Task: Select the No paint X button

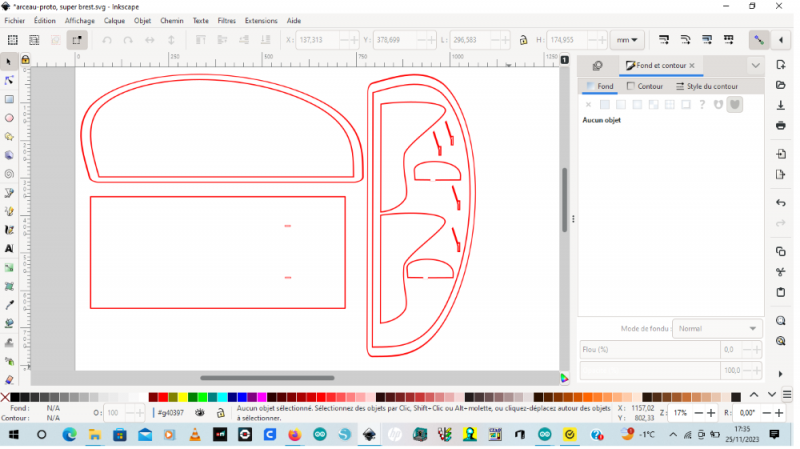Action: [x=588, y=105]
